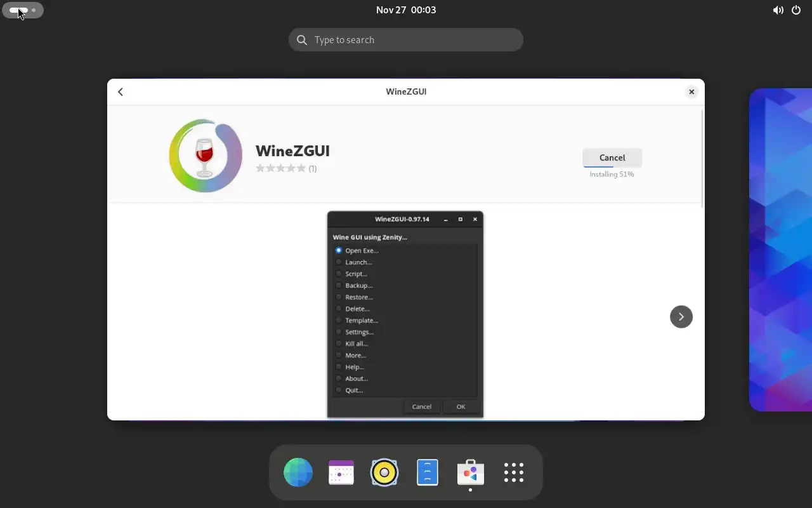Image resolution: width=812 pixels, height=508 pixels.
Task: Open the clock showing Nov 27 00:03
Action: coord(406,10)
